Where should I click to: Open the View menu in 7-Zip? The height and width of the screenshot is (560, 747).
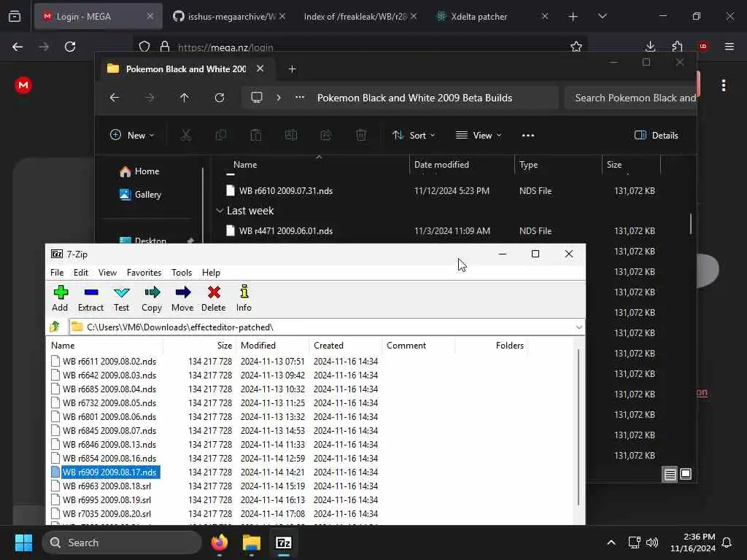click(x=107, y=273)
